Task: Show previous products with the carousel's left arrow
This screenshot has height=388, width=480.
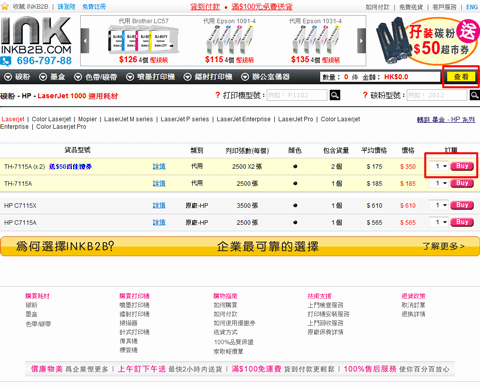Action: pos(85,41)
